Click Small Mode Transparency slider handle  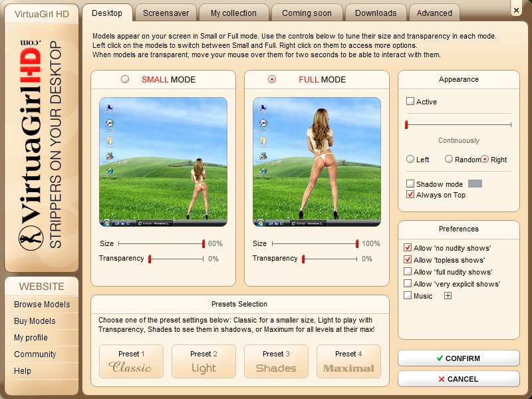coord(150,259)
